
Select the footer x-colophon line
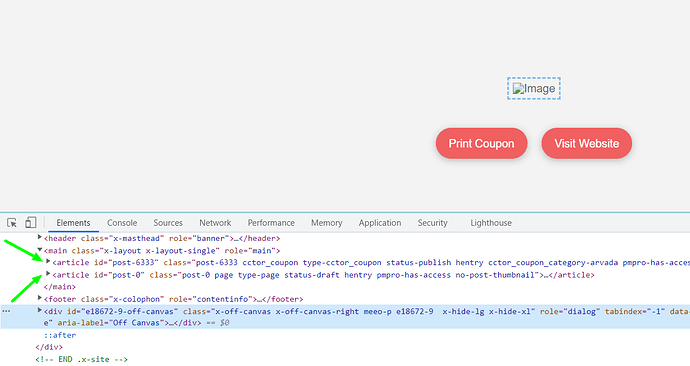[173, 299]
